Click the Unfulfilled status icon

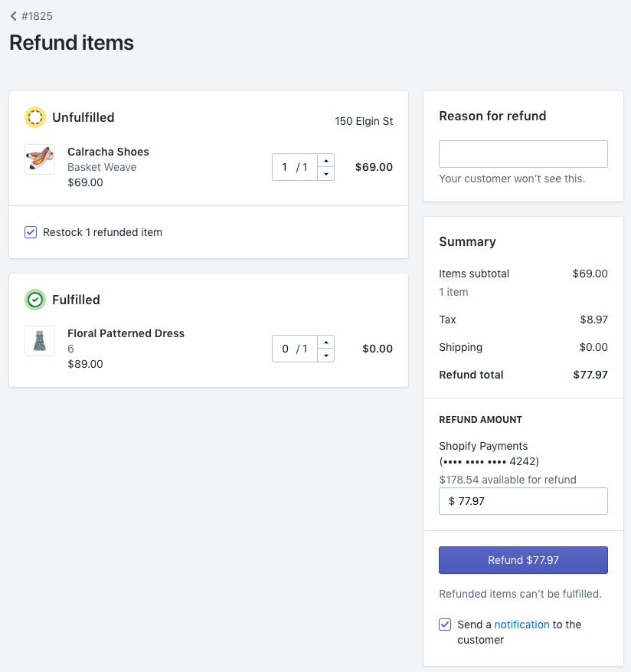tap(35, 117)
